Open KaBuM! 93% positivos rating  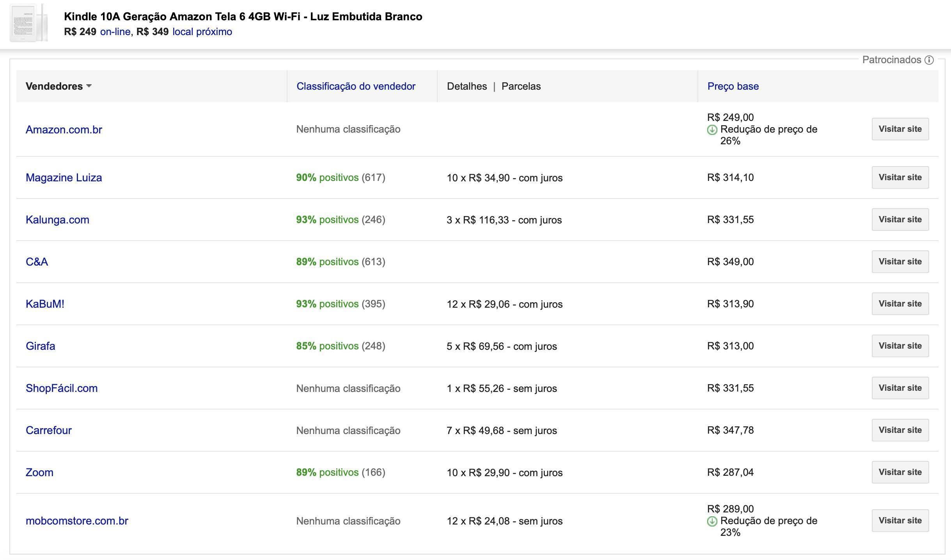tap(327, 304)
